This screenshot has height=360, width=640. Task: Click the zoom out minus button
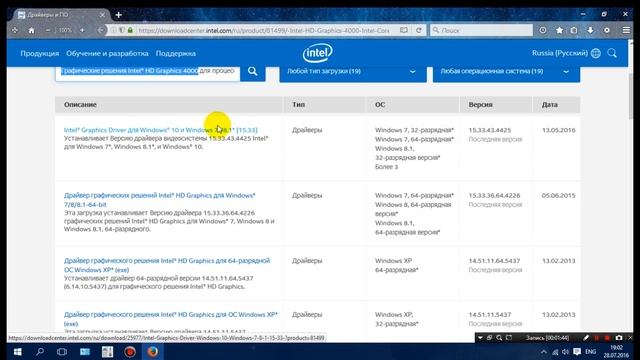click(x=48, y=30)
